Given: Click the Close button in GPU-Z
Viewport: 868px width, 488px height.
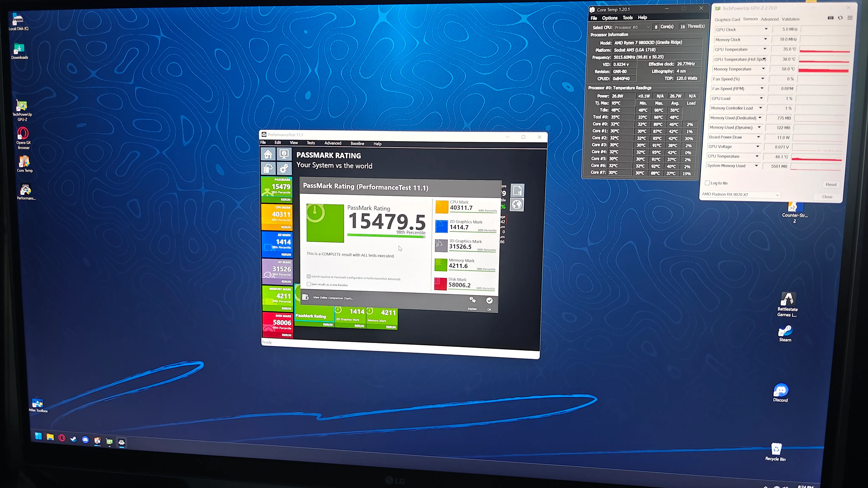Looking at the screenshot, I should [827, 197].
